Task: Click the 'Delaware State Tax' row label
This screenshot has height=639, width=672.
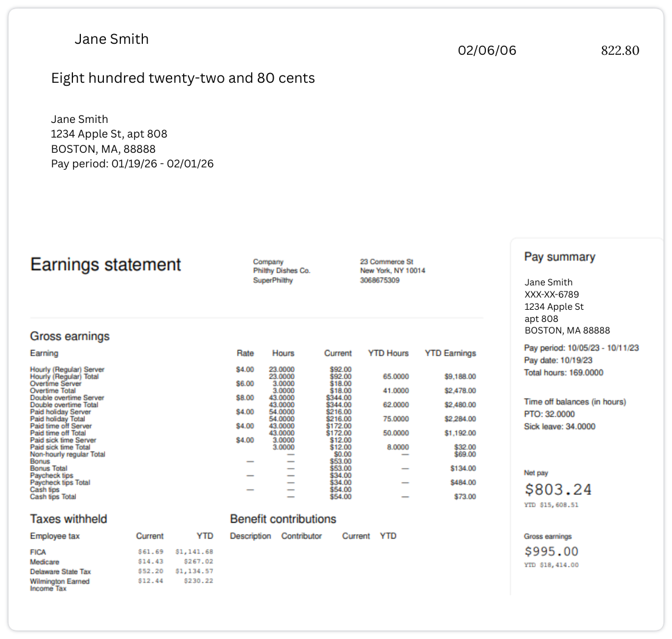Action: pos(61,571)
